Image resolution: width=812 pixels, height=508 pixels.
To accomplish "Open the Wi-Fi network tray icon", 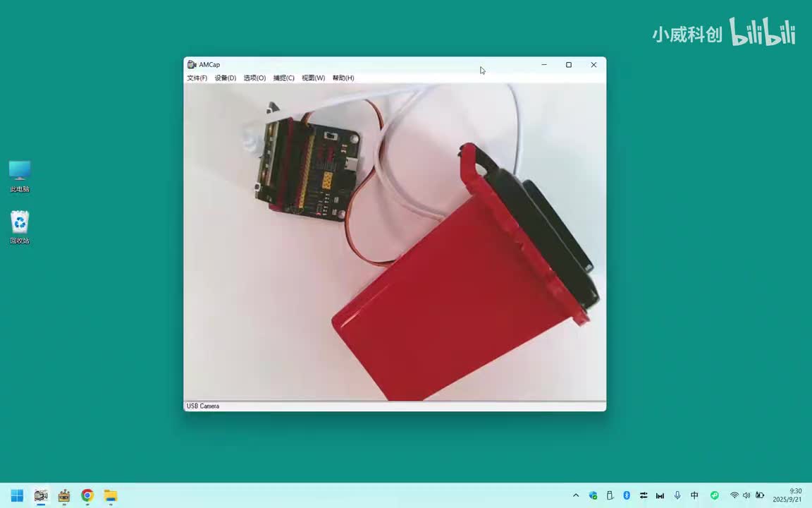I will [734, 495].
